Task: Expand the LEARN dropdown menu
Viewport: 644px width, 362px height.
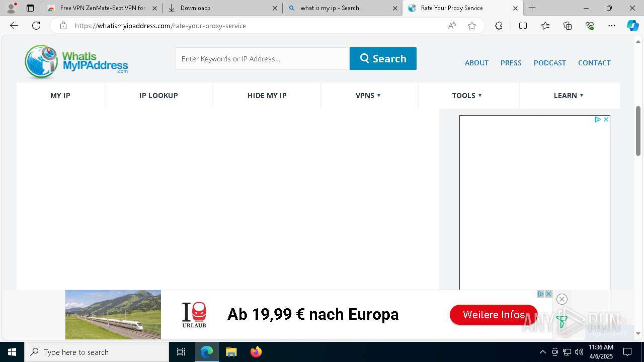Action: [x=569, y=96]
